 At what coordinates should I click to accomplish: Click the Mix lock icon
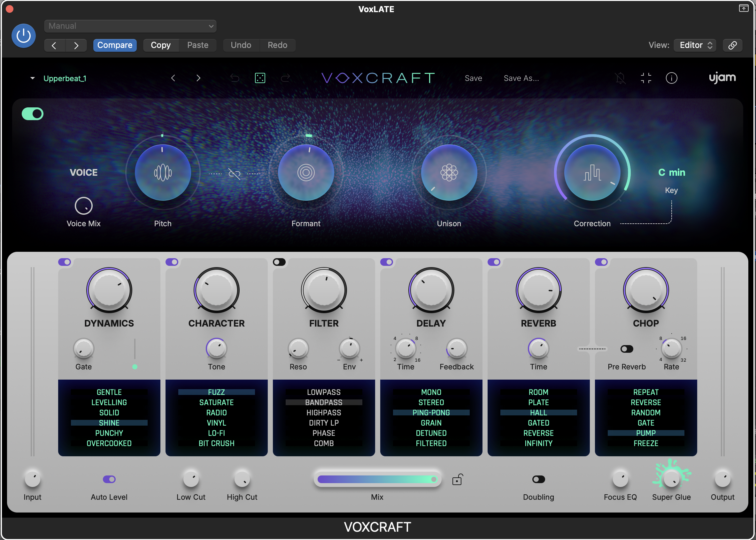tap(458, 480)
